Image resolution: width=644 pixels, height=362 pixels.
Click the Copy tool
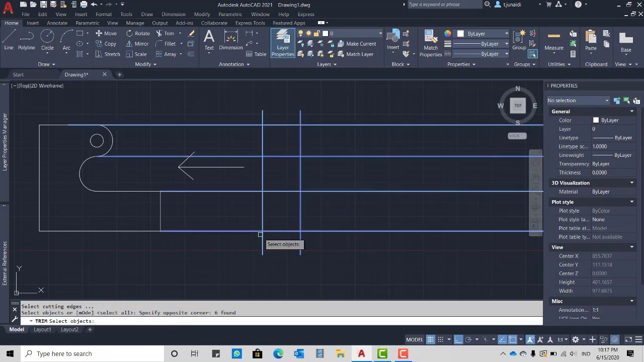106,44
